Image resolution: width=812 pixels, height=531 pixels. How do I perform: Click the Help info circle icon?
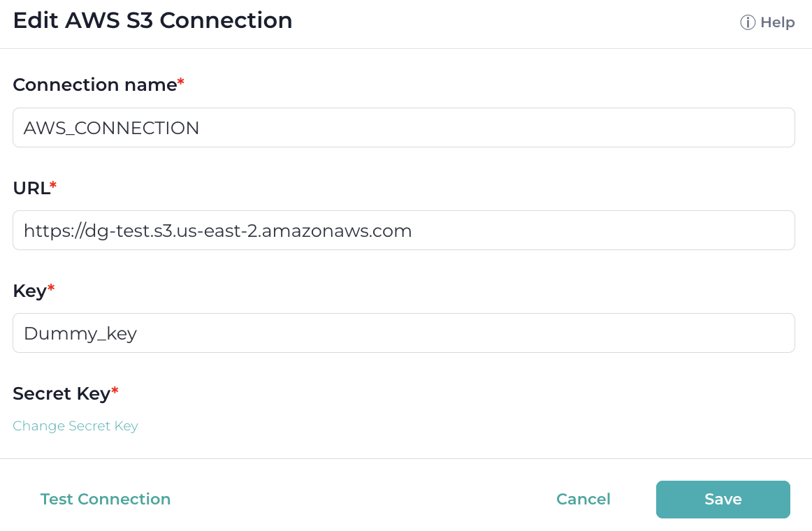pyautogui.click(x=748, y=22)
